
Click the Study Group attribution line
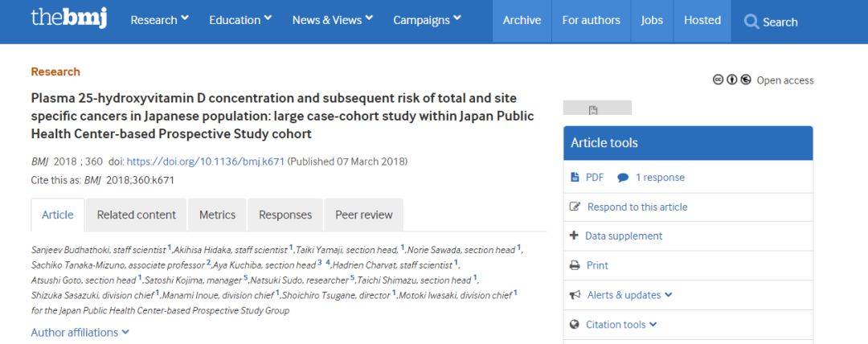[160, 310]
